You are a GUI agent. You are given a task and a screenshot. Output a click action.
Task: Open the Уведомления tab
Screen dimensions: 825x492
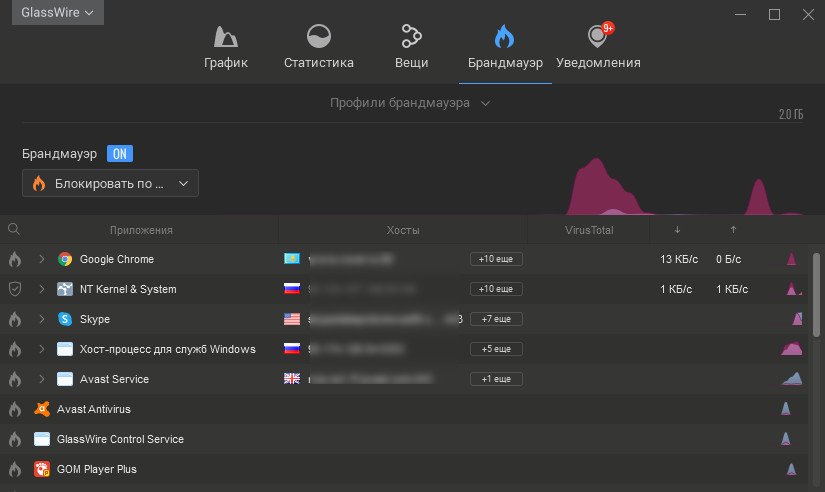(598, 46)
